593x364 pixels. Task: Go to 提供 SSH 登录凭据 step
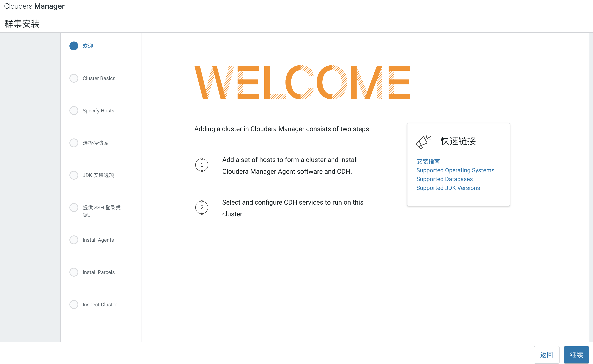point(101,211)
